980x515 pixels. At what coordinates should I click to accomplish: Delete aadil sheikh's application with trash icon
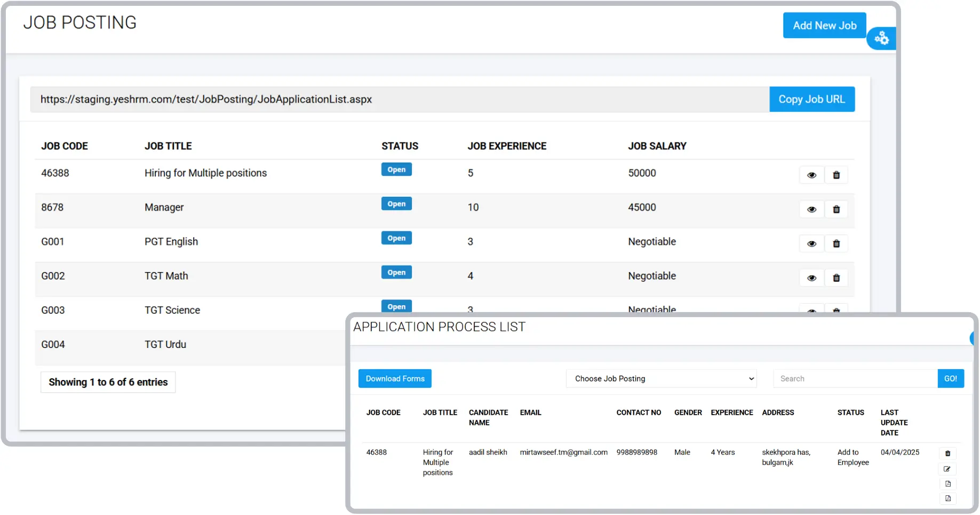pos(947,453)
